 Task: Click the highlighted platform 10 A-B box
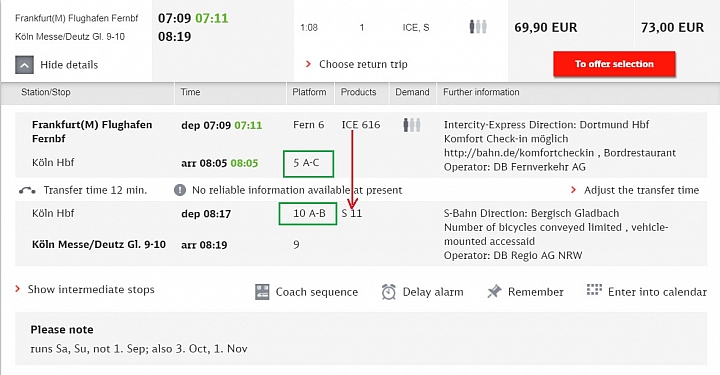coord(308,213)
